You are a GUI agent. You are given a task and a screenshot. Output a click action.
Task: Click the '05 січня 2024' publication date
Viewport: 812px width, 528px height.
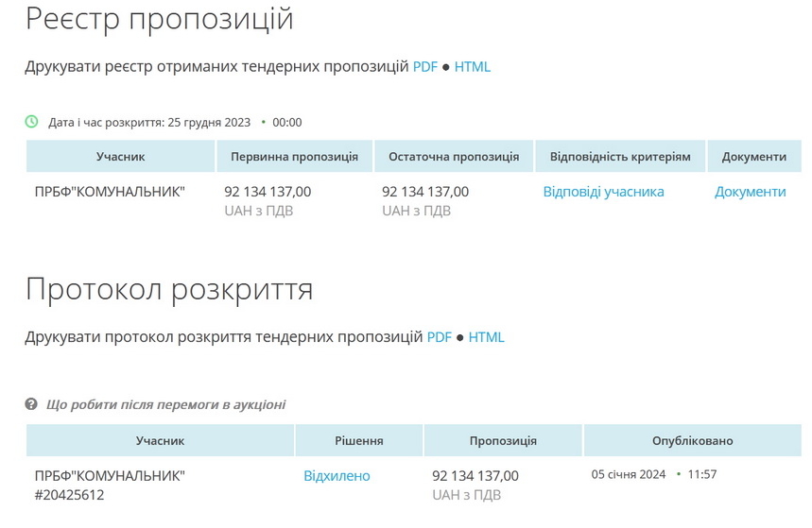(629, 474)
